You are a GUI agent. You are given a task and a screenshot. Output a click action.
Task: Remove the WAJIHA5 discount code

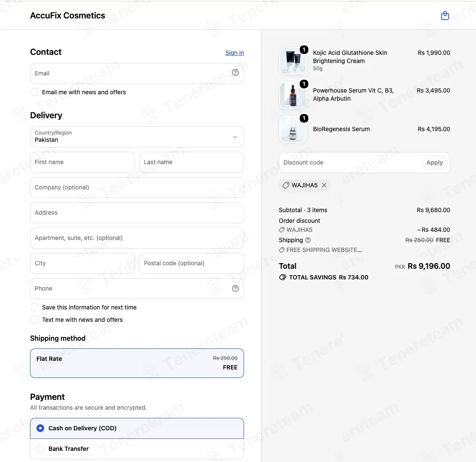pos(324,185)
